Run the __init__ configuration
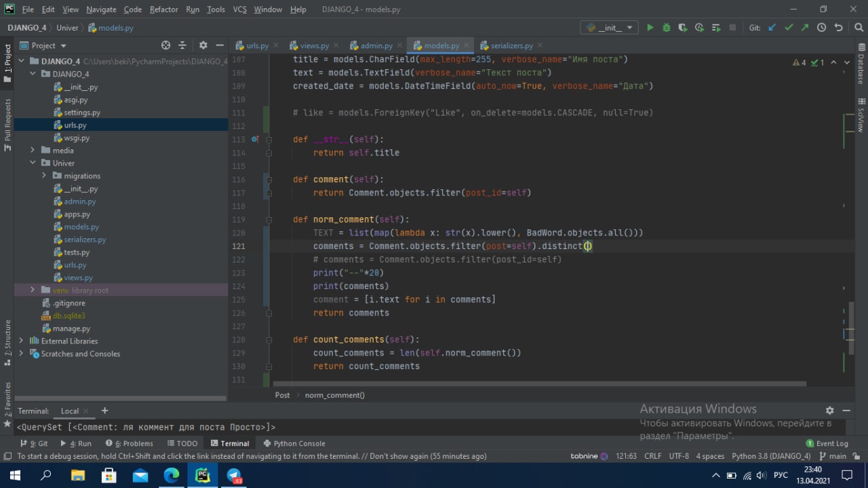The image size is (868, 488). pyautogui.click(x=650, y=28)
